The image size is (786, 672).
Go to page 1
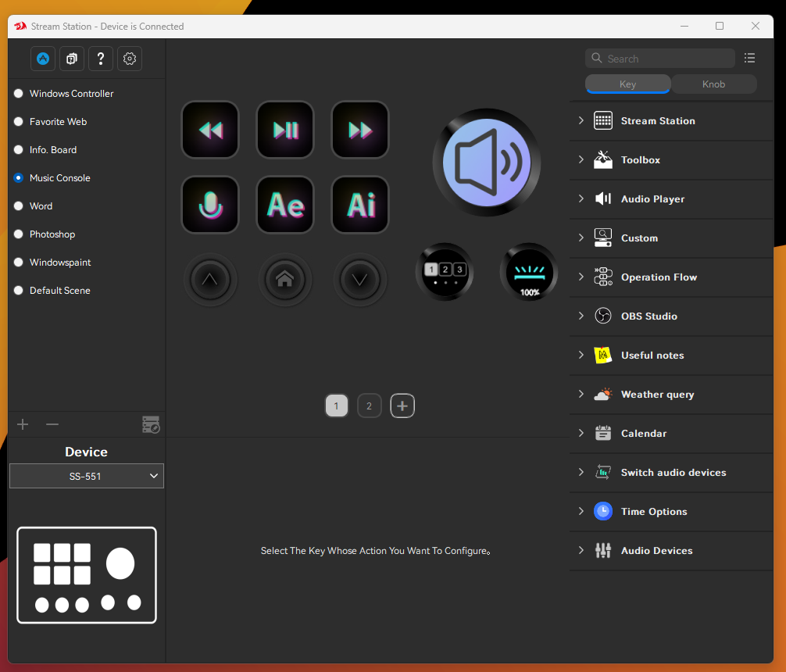(x=337, y=406)
